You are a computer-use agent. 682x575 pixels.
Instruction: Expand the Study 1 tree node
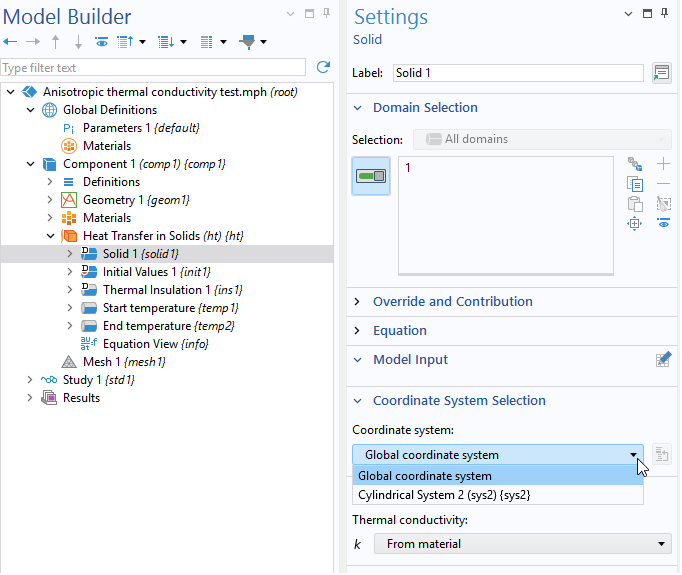(31, 380)
